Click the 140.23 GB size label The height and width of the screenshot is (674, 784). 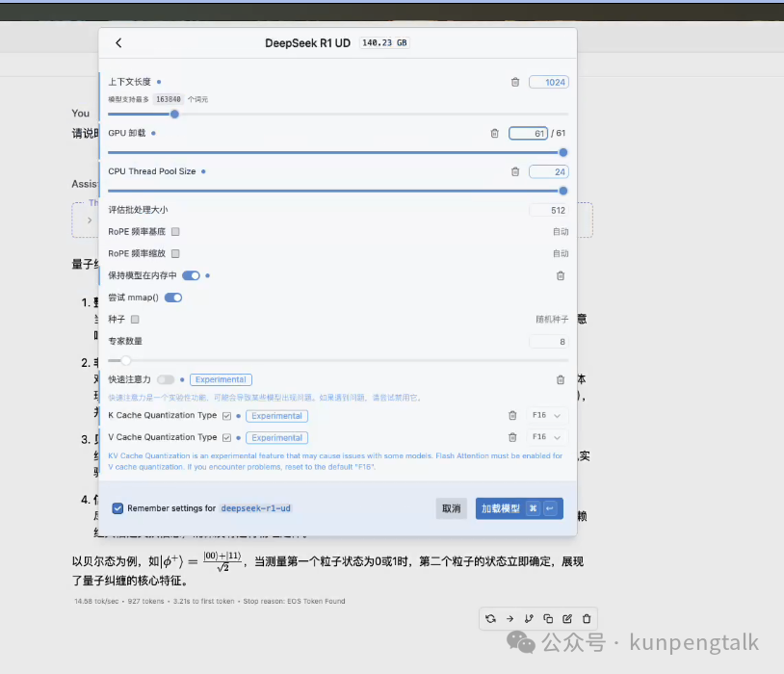(x=384, y=43)
